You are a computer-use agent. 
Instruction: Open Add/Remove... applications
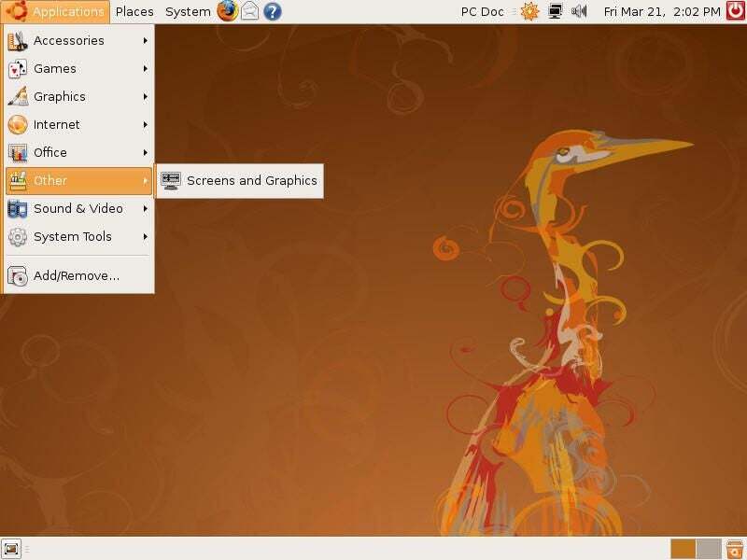coord(75,275)
